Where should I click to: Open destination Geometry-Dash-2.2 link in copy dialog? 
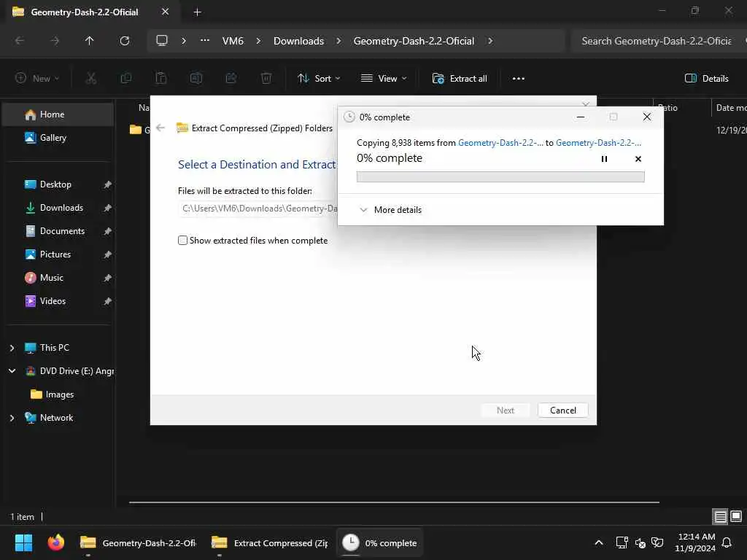tap(598, 143)
